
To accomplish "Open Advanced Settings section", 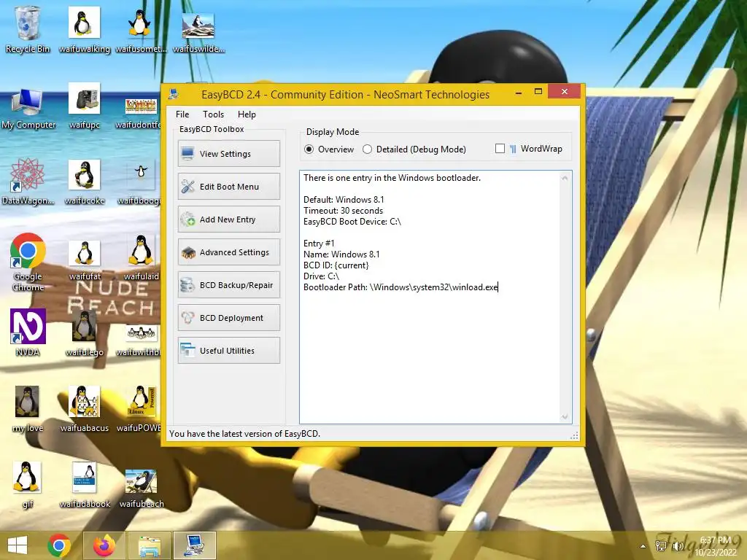I will [228, 252].
